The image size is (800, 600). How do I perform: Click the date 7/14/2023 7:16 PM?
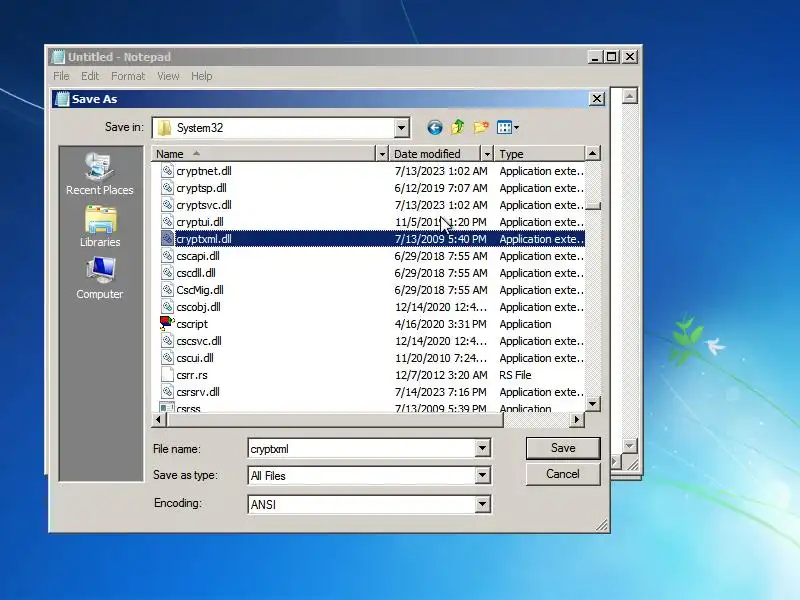441,392
